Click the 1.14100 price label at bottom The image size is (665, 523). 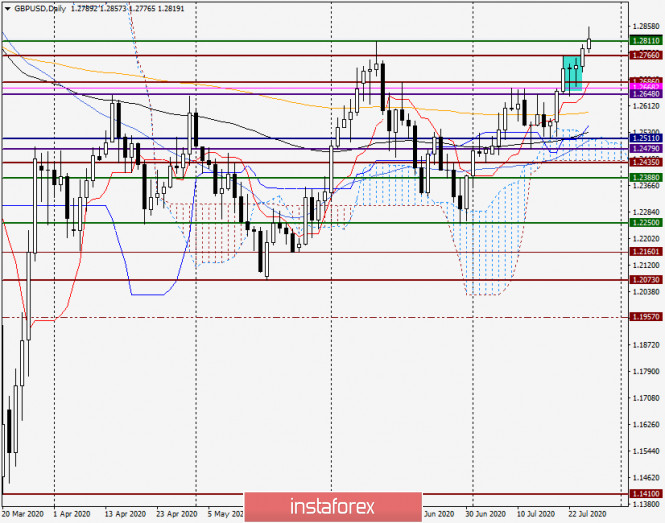(645, 494)
